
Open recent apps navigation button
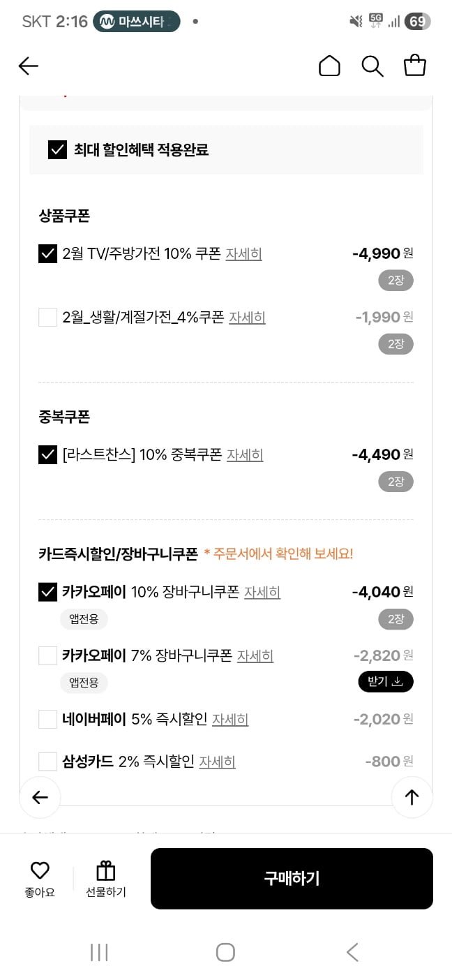99,952
